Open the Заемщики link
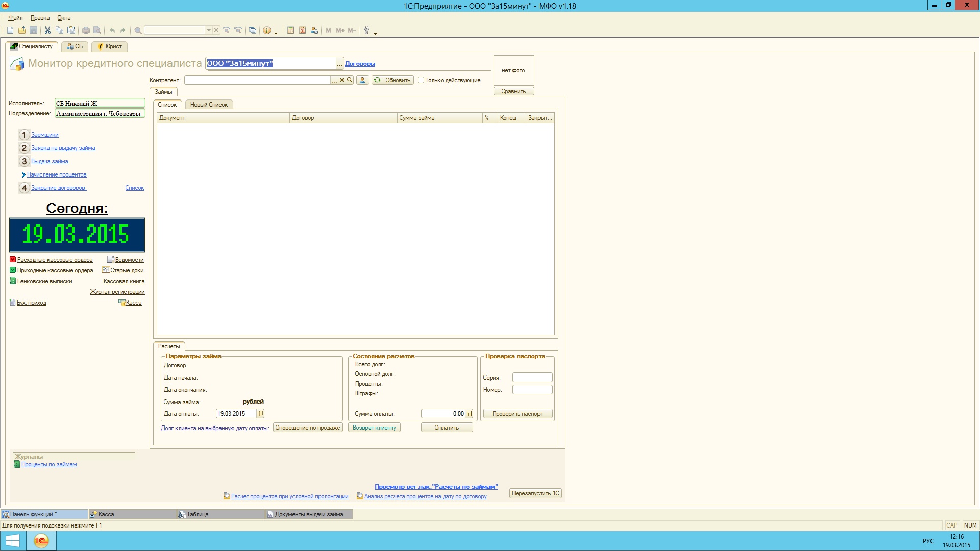980x551 pixels. tap(44, 135)
